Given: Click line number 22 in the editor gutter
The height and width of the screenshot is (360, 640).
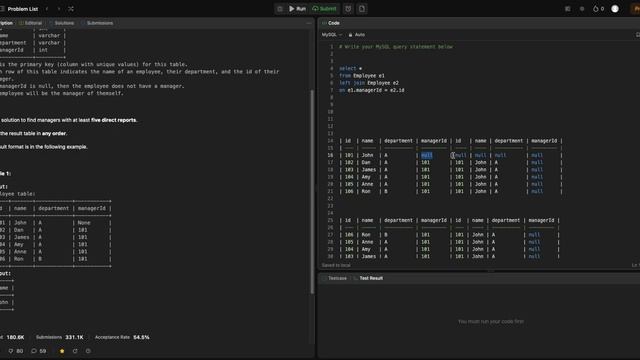Looking at the screenshot, I should pyautogui.click(x=330, y=198).
